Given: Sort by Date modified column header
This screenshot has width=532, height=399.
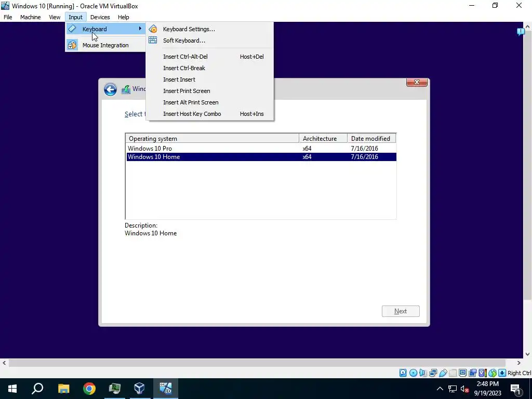Looking at the screenshot, I should tap(371, 138).
